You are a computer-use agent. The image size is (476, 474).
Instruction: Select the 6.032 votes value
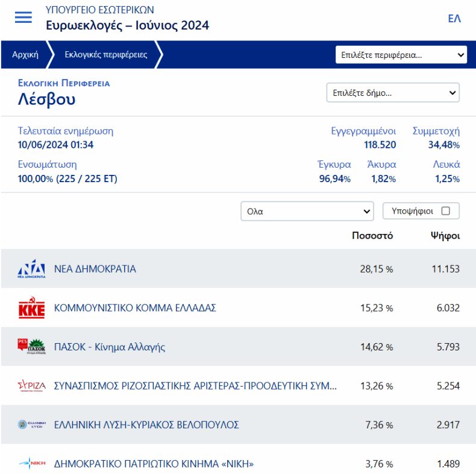(x=448, y=308)
